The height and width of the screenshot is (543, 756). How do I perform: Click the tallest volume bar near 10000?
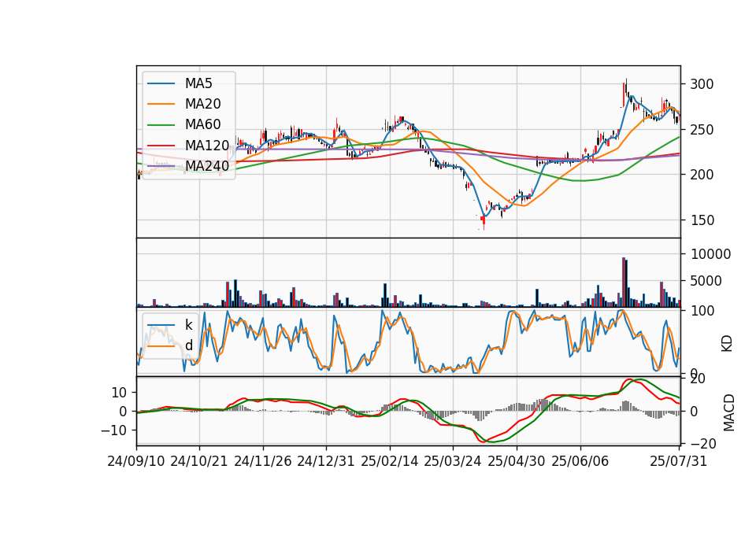click(x=624, y=283)
